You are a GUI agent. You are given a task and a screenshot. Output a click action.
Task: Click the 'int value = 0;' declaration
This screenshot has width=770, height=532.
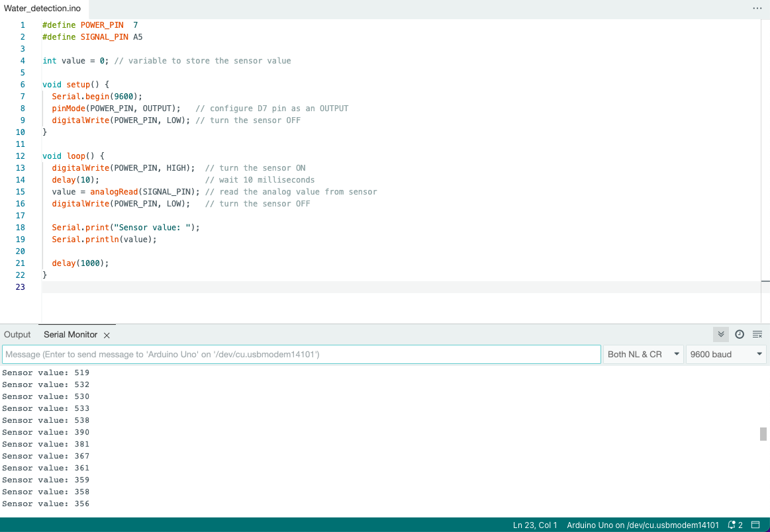(75, 61)
